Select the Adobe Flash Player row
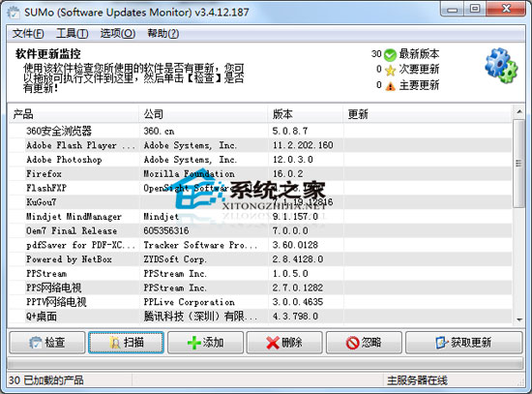Screen dimensions: 532x394 260,145
